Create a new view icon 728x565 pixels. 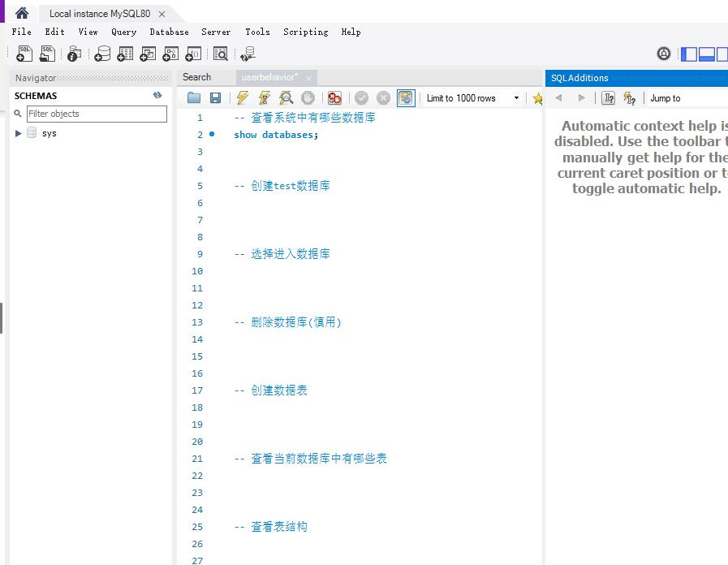coord(148,54)
